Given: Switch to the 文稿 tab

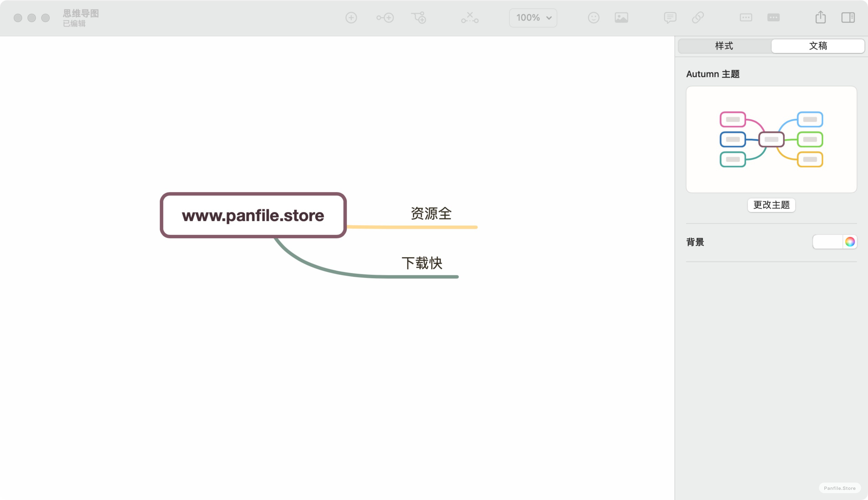Looking at the screenshot, I should point(818,46).
